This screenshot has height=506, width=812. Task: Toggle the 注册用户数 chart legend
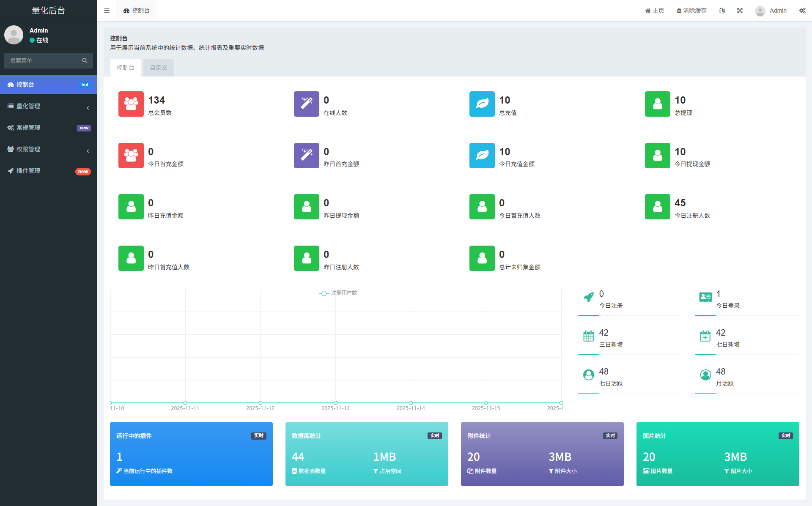pyautogui.click(x=338, y=293)
